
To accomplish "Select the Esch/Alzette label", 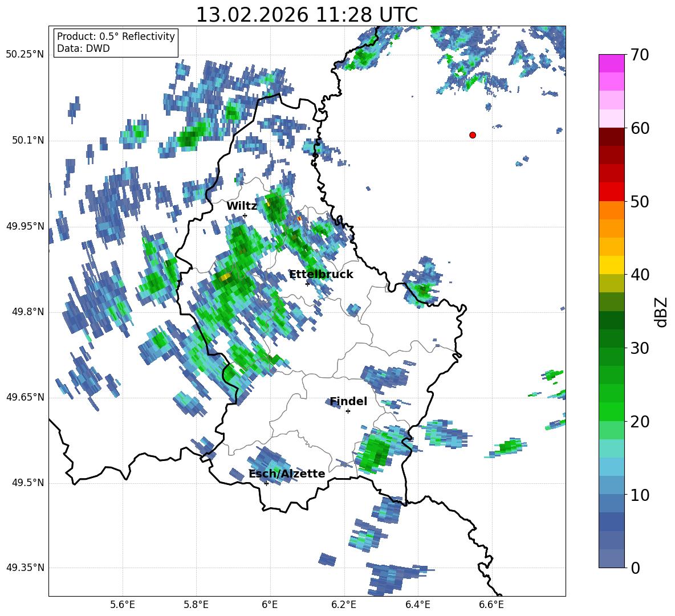I will click(x=287, y=474).
